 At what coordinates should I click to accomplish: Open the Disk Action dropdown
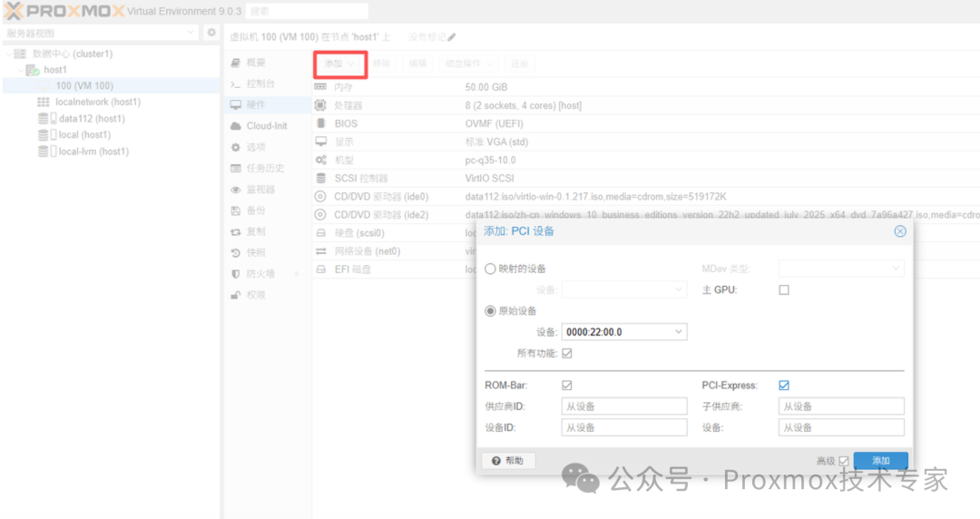[469, 64]
